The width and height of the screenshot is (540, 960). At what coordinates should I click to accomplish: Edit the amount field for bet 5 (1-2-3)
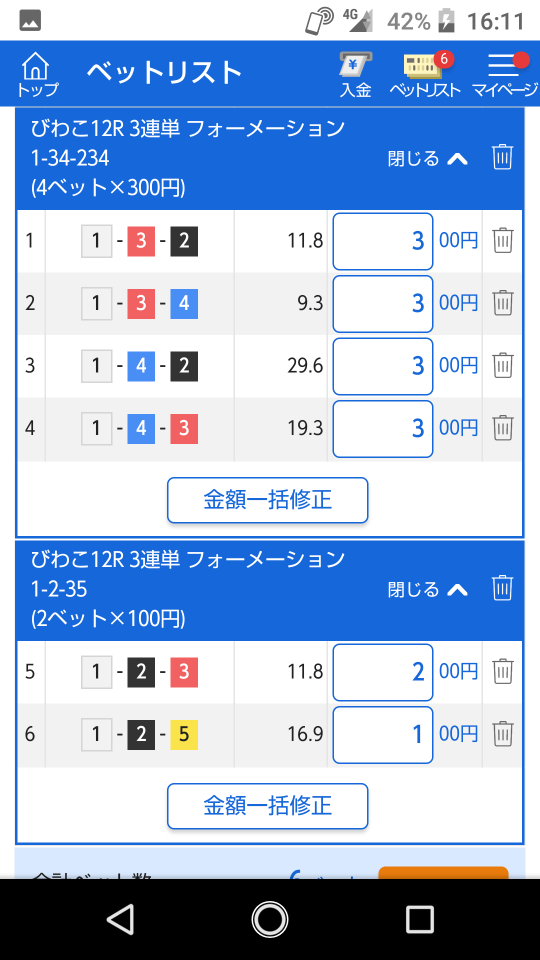coord(383,672)
